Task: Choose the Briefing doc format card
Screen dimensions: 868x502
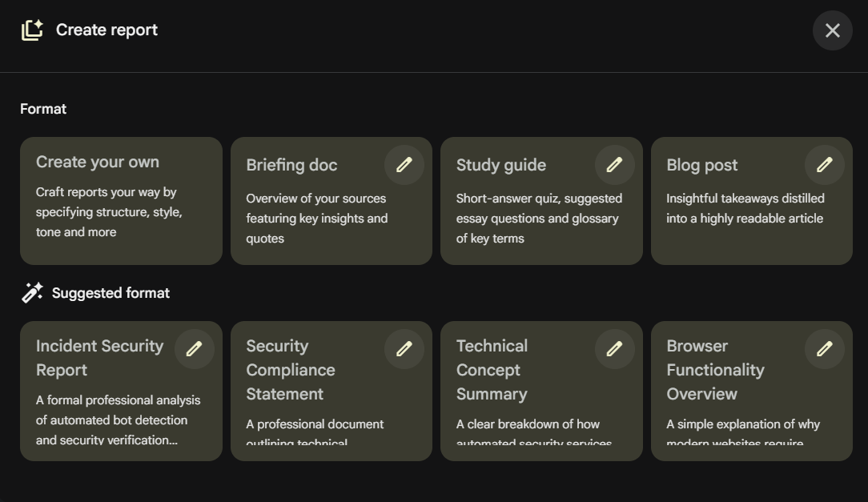Action: click(x=331, y=201)
